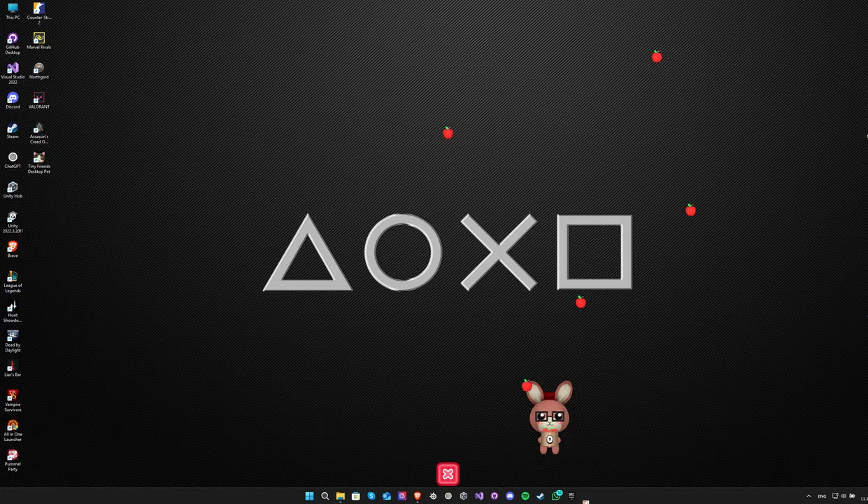Select the Tiny Friends Desktop Pet shortcut

pyautogui.click(x=39, y=162)
